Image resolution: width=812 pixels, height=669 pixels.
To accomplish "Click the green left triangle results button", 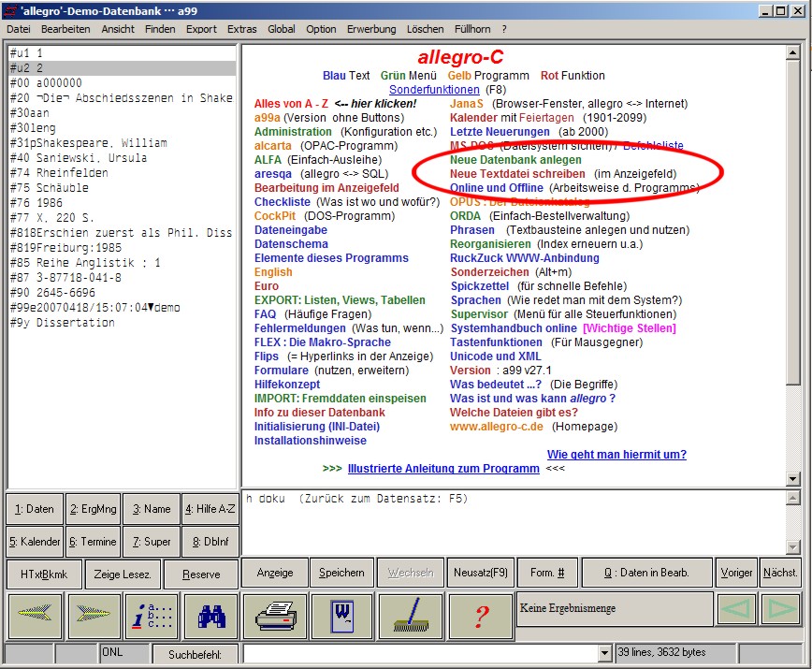I will click(735, 609).
